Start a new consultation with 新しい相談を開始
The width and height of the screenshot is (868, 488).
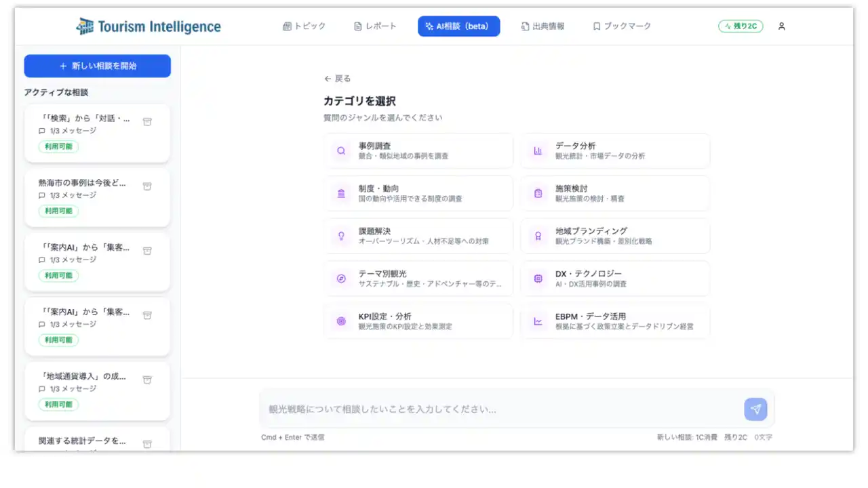tap(98, 66)
